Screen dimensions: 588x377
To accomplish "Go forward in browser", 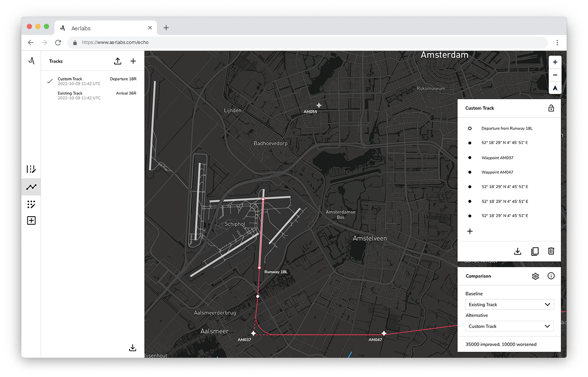I will click(x=44, y=42).
